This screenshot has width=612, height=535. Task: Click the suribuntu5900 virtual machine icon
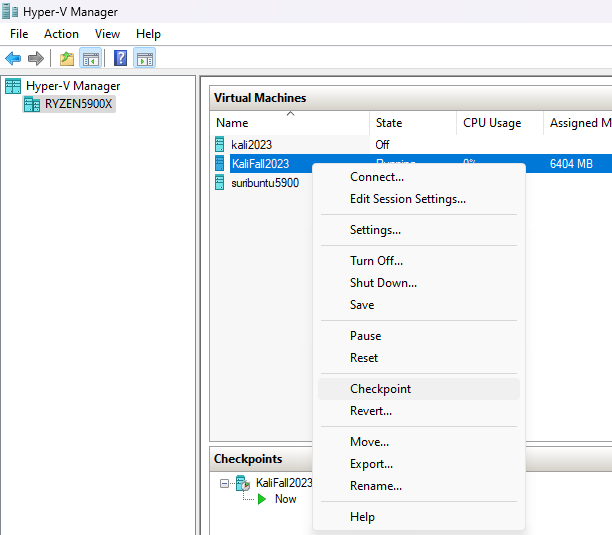pyautogui.click(x=220, y=182)
